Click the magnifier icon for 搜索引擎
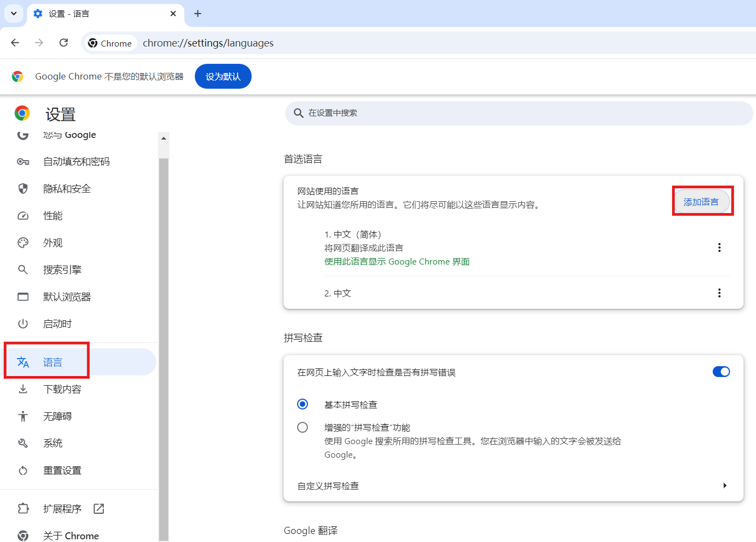 (x=23, y=270)
